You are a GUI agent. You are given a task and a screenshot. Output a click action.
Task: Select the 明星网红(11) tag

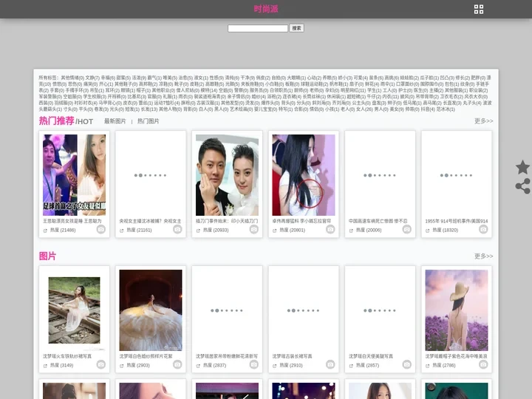click(353, 90)
